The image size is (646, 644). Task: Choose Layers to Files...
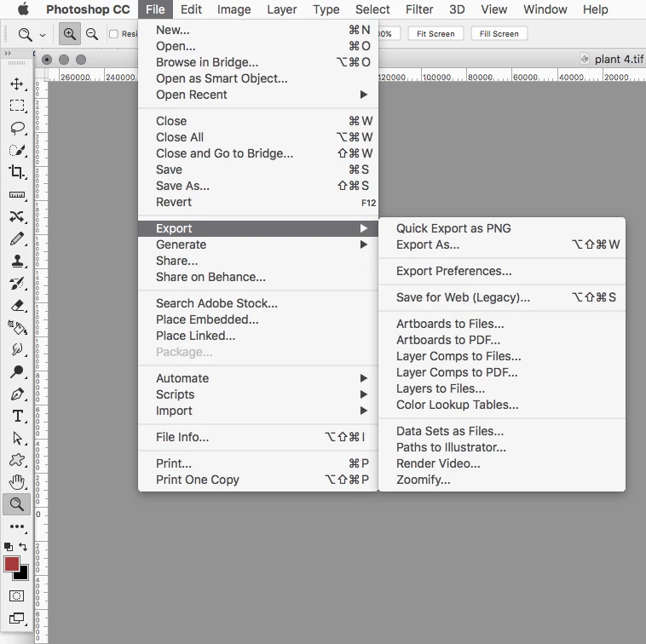pos(502,388)
